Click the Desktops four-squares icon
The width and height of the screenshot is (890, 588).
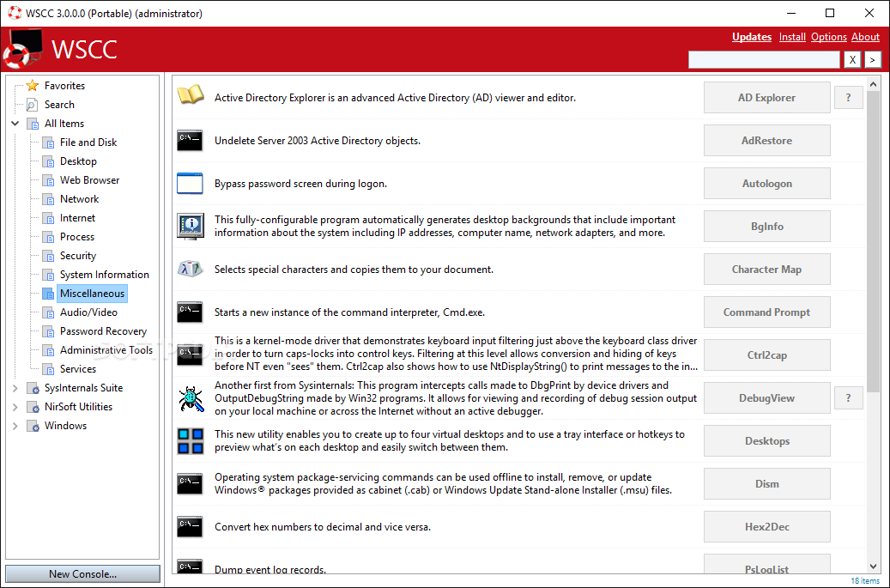[x=191, y=441]
